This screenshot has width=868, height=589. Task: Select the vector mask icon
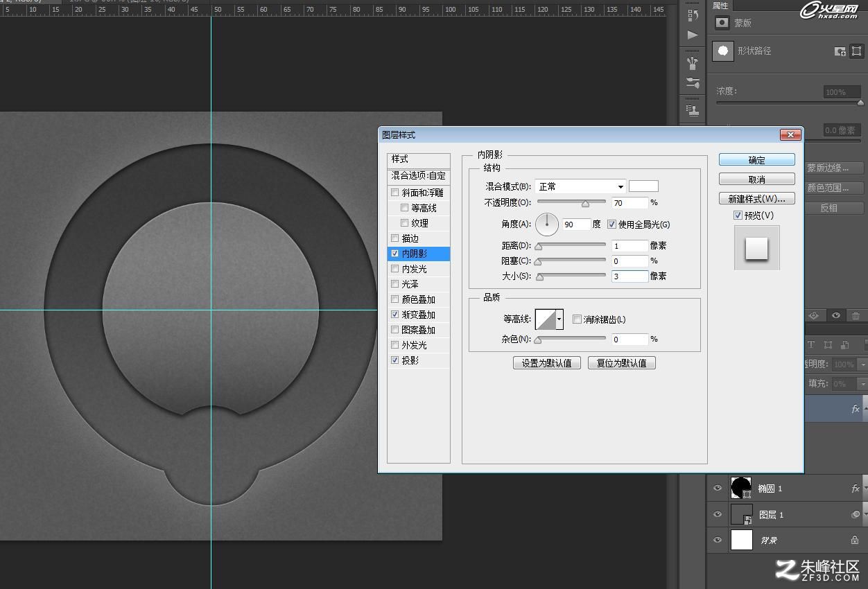(856, 51)
